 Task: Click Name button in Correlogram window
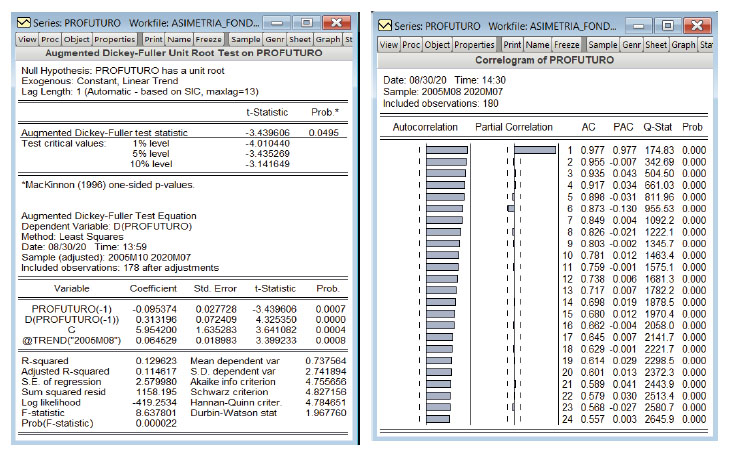[537, 45]
